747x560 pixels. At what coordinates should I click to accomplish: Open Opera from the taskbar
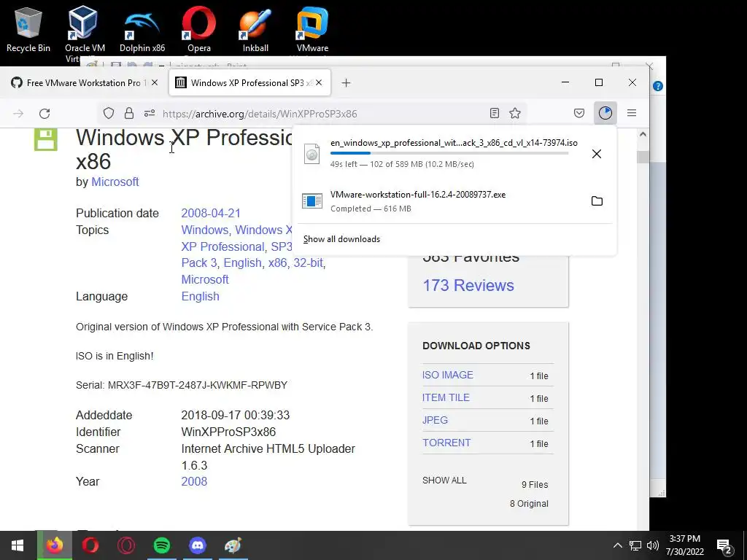tap(90, 545)
